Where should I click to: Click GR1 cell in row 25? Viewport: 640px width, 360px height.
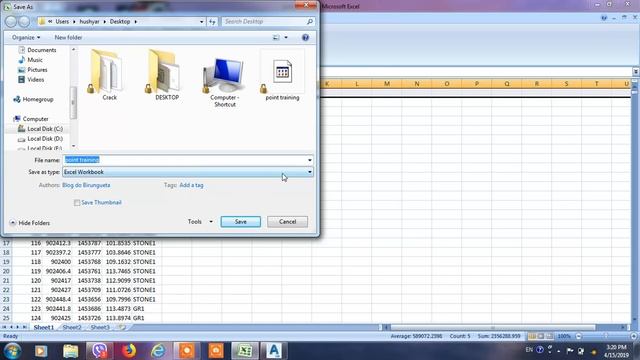coord(147,318)
